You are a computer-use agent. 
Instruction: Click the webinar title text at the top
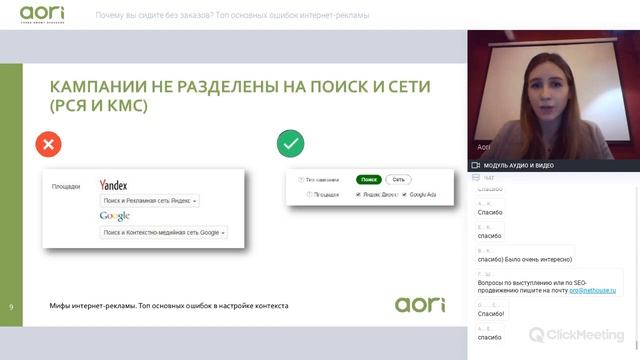pos(232,15)
